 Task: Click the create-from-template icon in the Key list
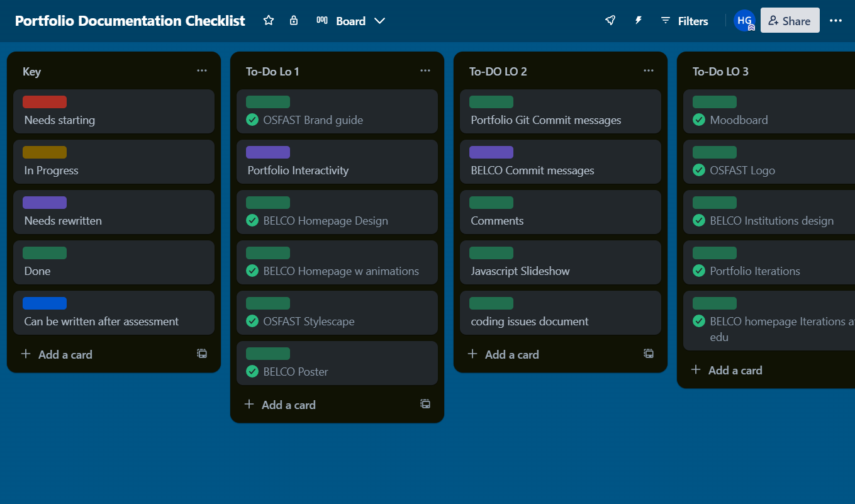201,354
